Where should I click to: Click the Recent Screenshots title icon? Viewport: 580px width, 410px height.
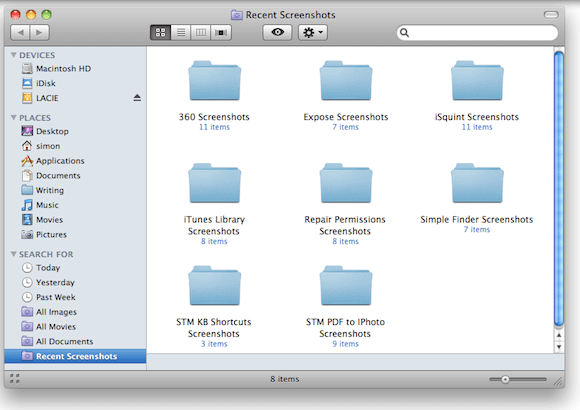pyautogui.click(x=237, y=15)
